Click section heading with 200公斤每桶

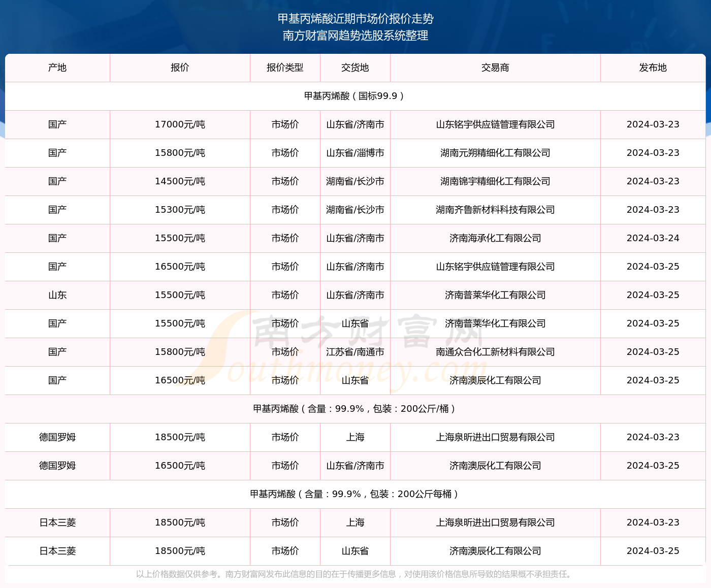(355, 494)
